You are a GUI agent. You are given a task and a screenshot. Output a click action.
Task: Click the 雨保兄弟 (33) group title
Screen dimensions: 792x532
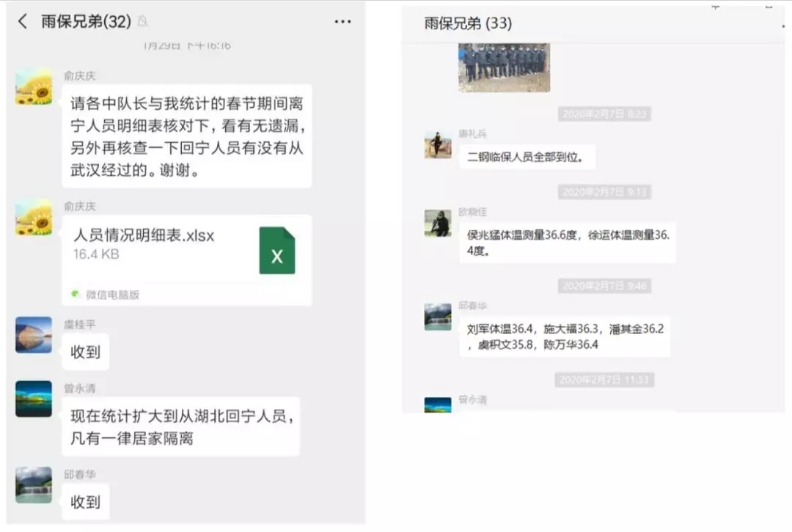(x=468, y=23)
